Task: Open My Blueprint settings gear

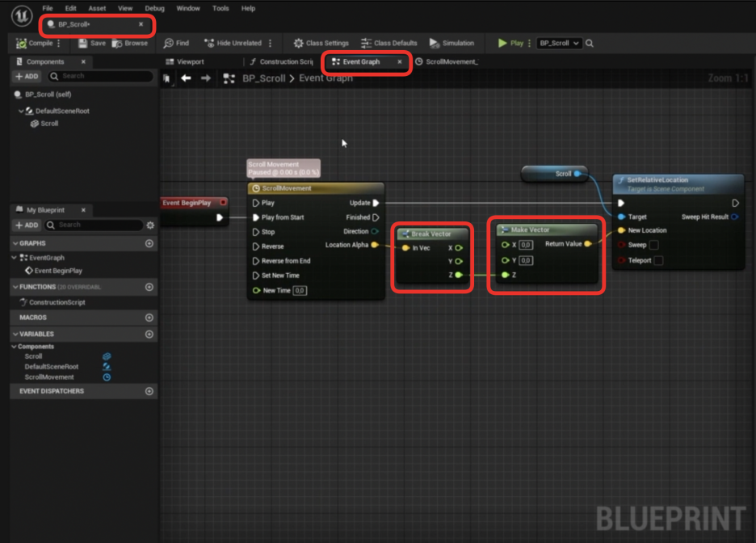Action: (x=150, y=225)
